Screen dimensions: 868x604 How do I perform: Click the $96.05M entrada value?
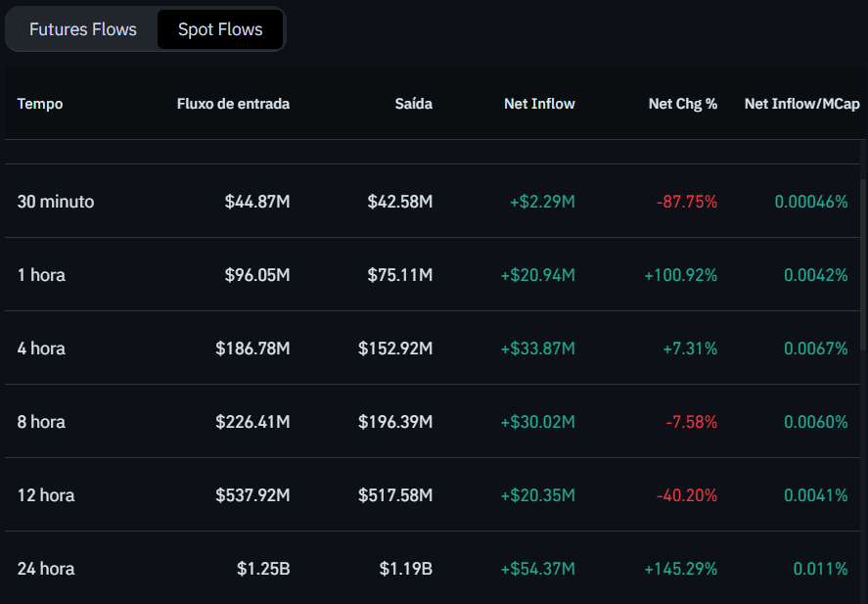pyautogui.click(x=257, y=275)
